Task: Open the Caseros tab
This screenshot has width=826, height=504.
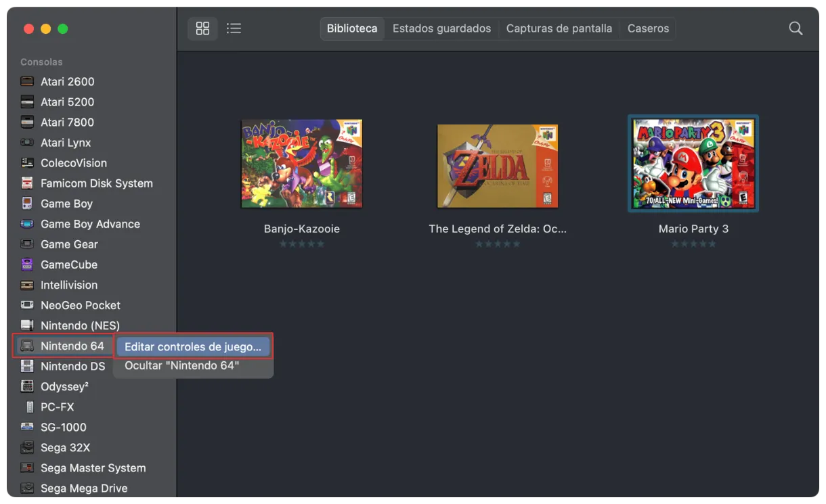Action: click(x=648, y=28)
